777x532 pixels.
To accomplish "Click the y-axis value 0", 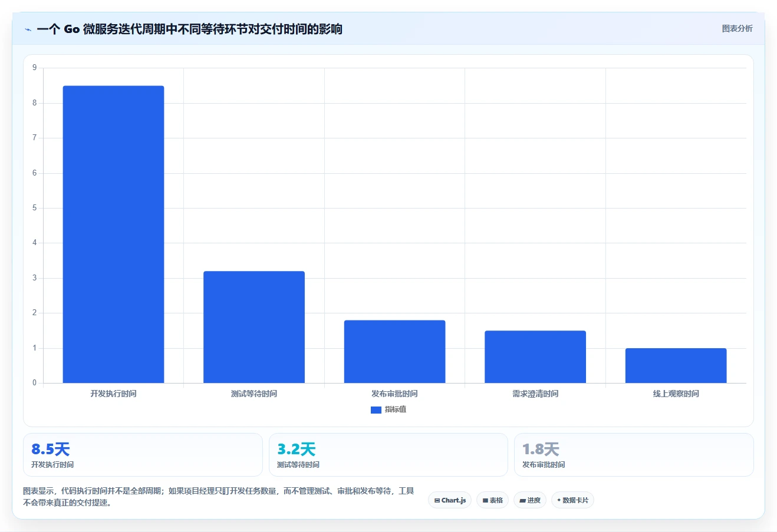I will point(34,383).
